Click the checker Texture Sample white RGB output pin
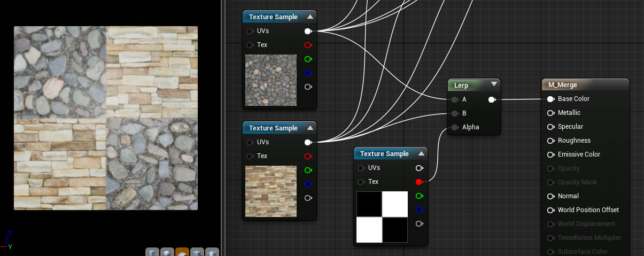644x256 pixels. tap(419, 168)
